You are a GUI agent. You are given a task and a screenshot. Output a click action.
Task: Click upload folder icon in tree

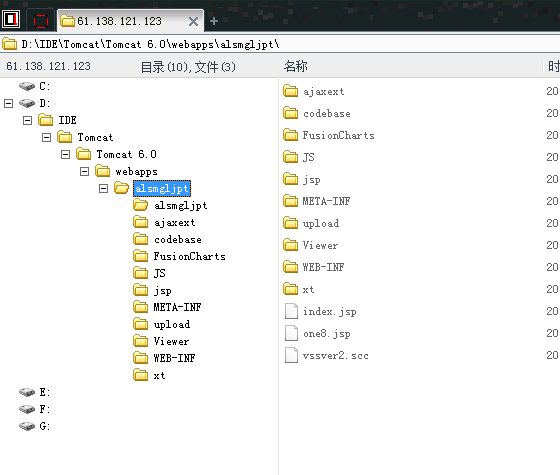pyautogui.click(x=141, y=324)
